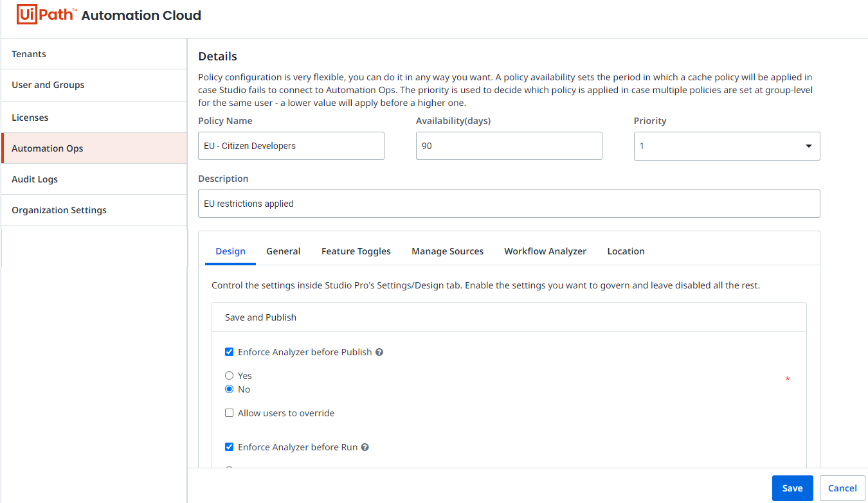Click the Cancel button
Screen dimensions: 868x503
(842, 488)
